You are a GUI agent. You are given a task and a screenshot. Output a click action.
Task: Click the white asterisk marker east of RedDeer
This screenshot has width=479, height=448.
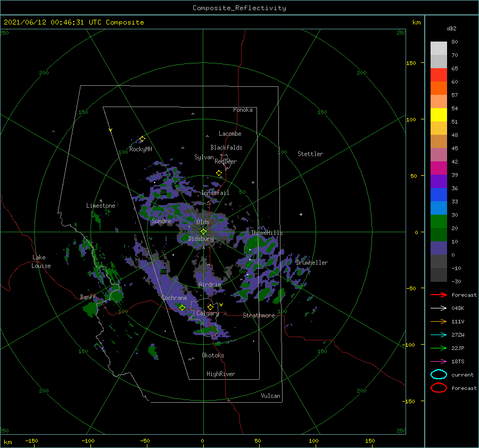tap(253, 183)
